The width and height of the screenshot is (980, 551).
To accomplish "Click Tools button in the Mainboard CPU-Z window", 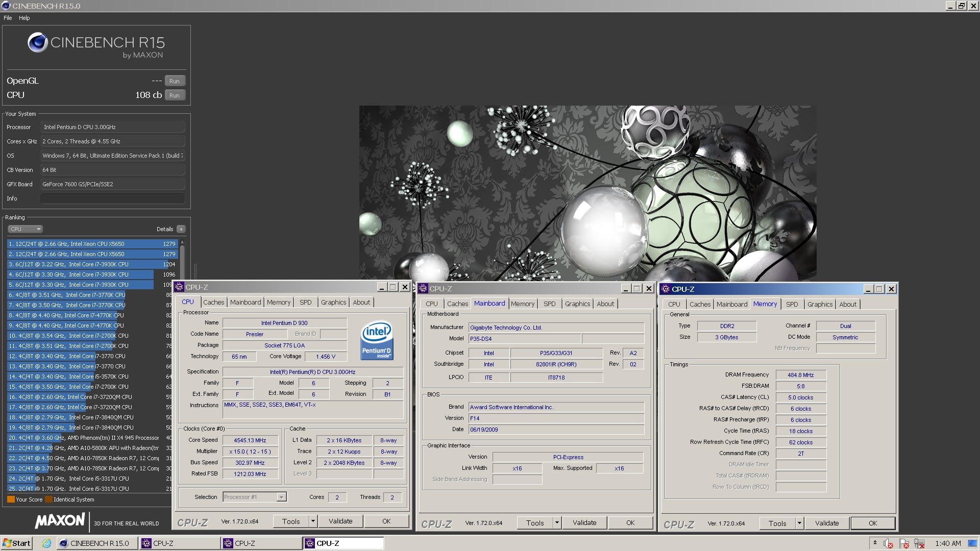I will pos(535,523).
